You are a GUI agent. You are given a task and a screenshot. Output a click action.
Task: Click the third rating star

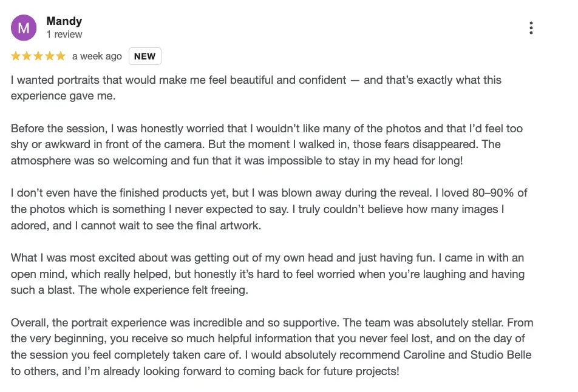point(38,56)
